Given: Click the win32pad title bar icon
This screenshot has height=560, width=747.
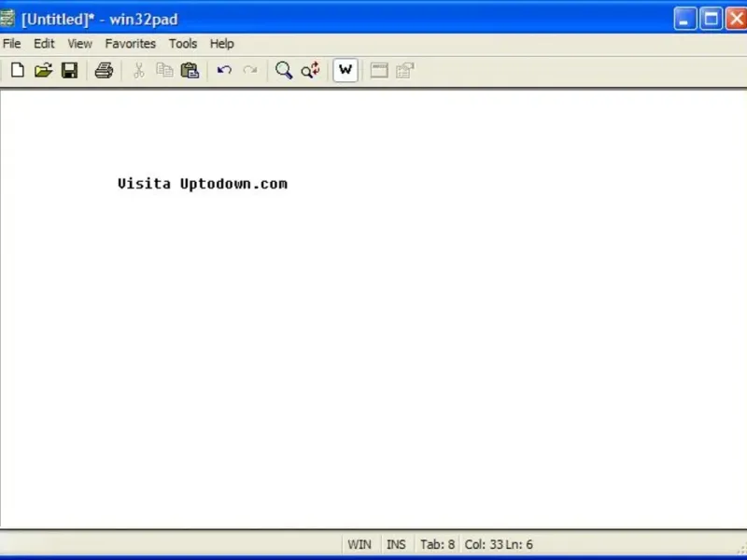Looking at the screenshot, I should [7, 19].
